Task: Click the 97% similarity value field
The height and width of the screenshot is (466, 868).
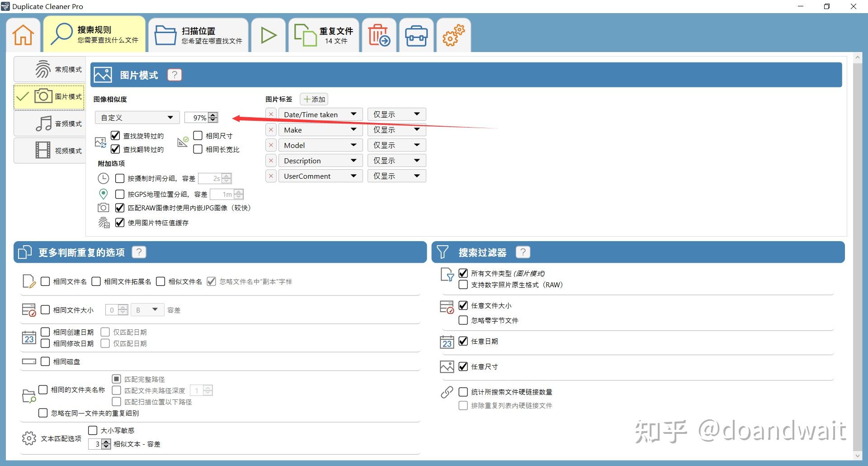Action: click(x=197, y=118)
